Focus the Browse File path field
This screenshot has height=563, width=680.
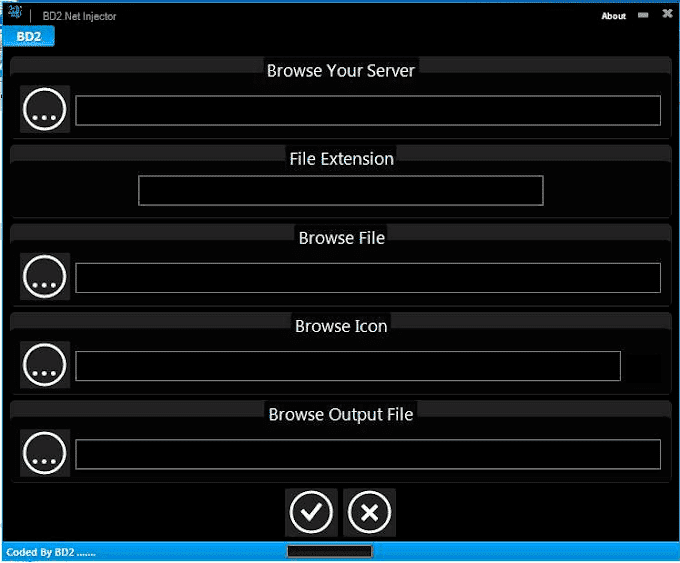click(x=368, y=278)
